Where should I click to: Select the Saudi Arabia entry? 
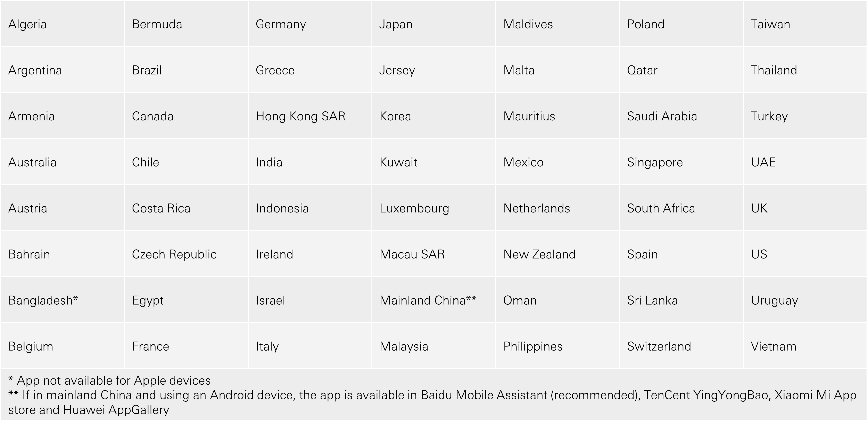pos(681,116)
